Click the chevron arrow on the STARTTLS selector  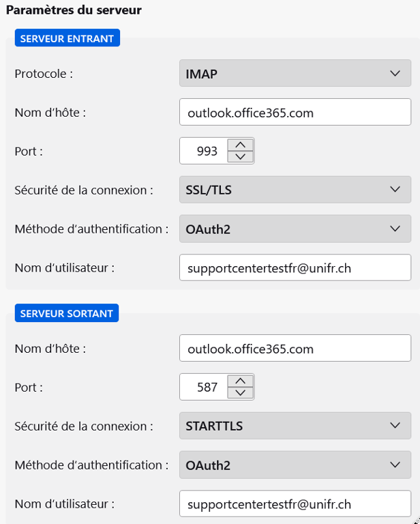(395, 426)
